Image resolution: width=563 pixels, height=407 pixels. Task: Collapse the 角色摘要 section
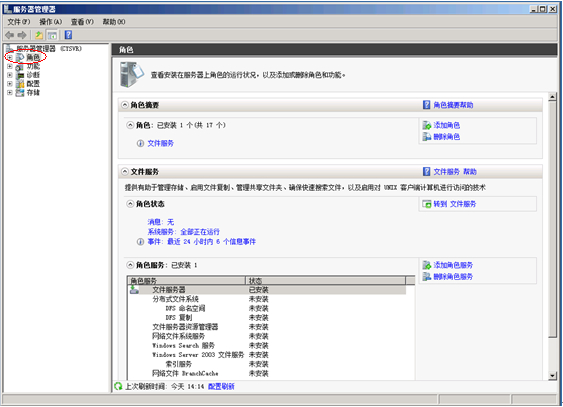coord(125,105)
